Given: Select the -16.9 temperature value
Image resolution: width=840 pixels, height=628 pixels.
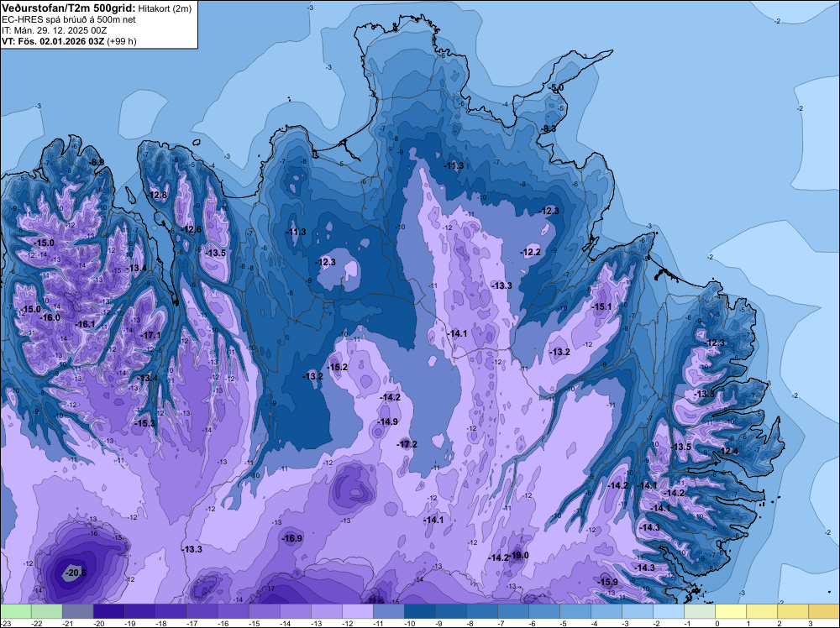Looking at the screenshot, I should tap(292, 538).
